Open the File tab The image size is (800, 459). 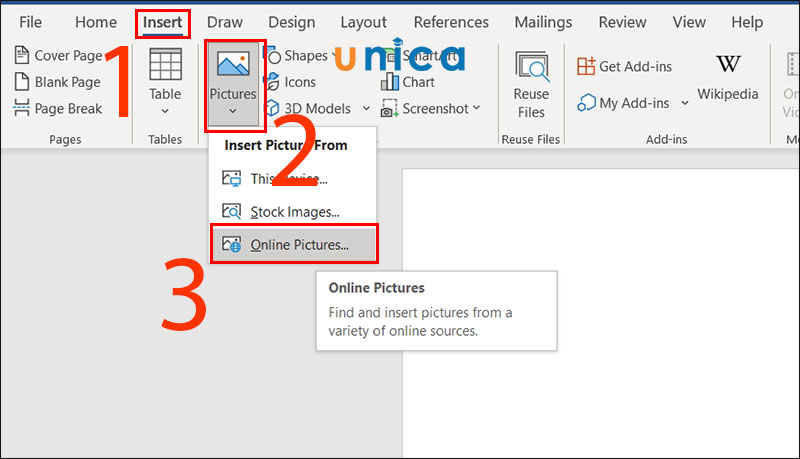point(30,22)
